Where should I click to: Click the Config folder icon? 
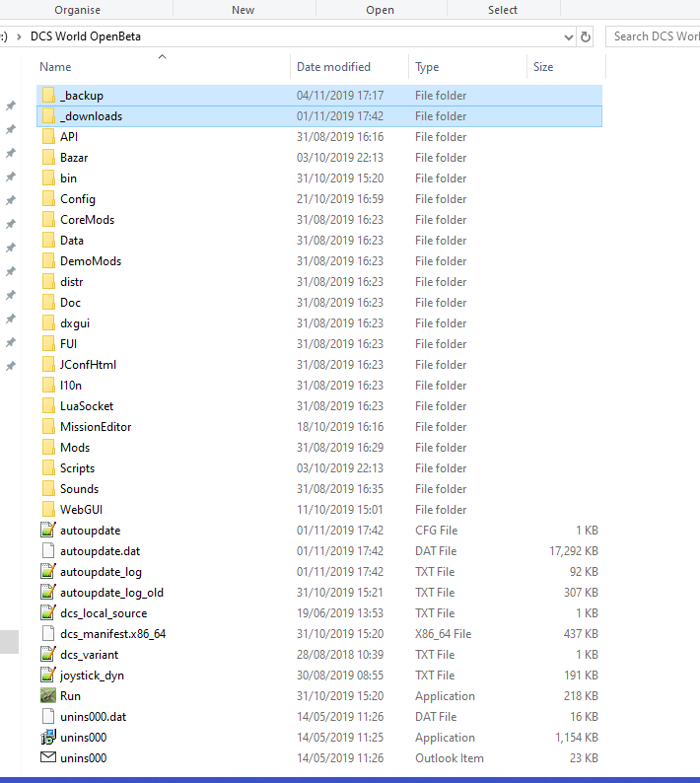click(x=48, y=199)
